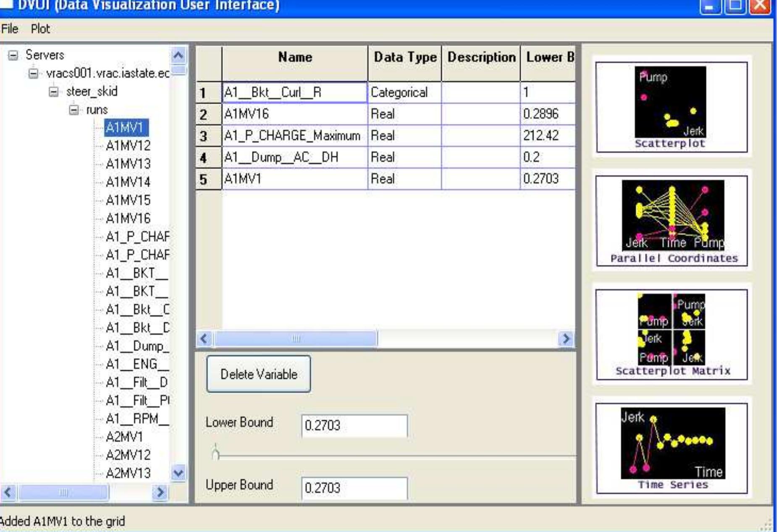This screenshot has width=779, height=532.
Task: Click the A1__Dump__AC__DH name cell
Action: coord(295,157)
